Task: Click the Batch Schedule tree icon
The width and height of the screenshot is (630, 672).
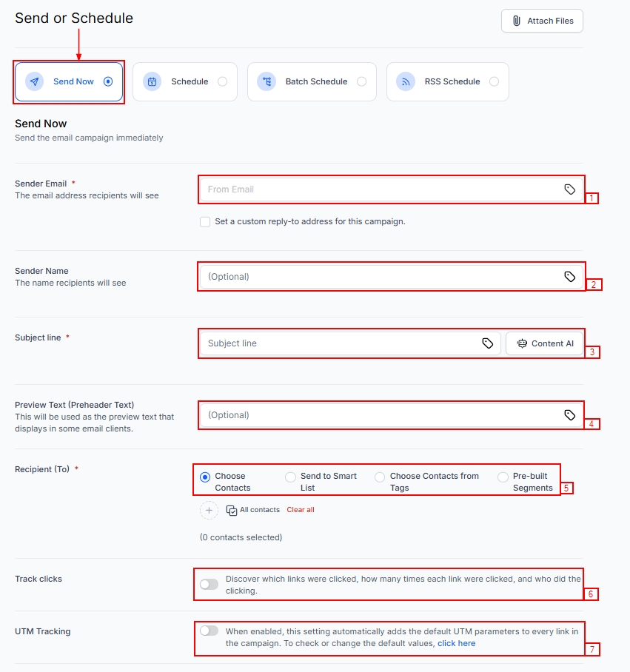Action: pyautogui.click(x=267, y=81)
